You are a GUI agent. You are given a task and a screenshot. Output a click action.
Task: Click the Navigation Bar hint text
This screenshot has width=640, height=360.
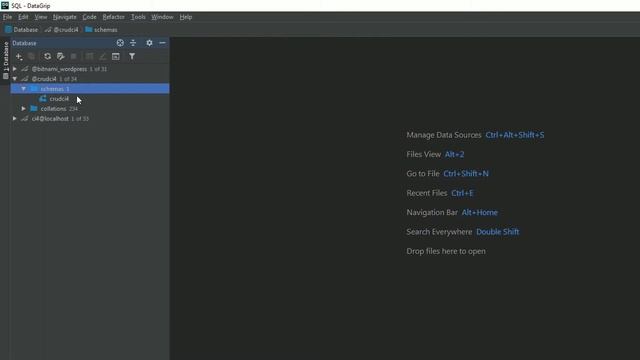(x=432, y=213)
